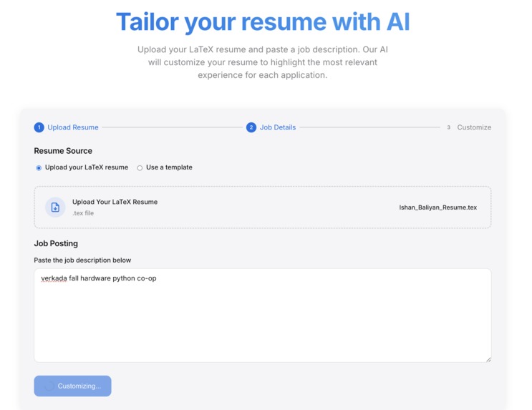Click the 'Tailor your resume with AI' heading
Screen dimensions: 532x410
tap(263, 22)
